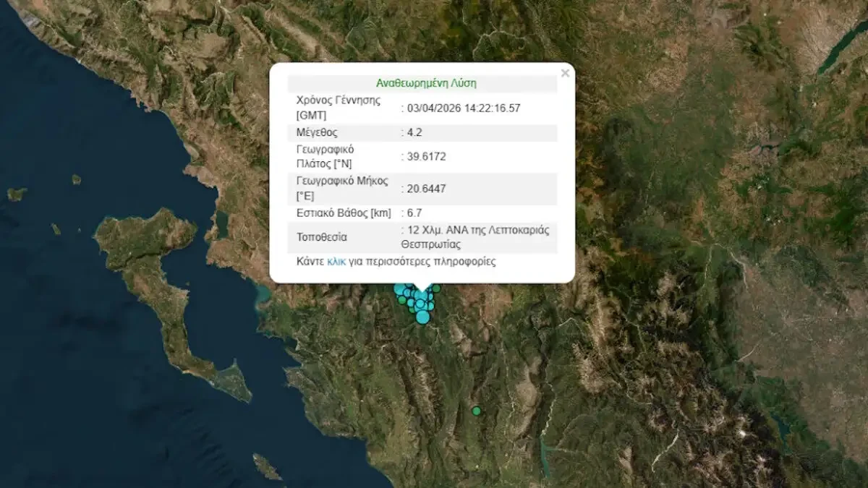Select the largest cyan marker at cluster bottom
The width and height of the screenshot is (868, 488).
(x=422, y=317)
